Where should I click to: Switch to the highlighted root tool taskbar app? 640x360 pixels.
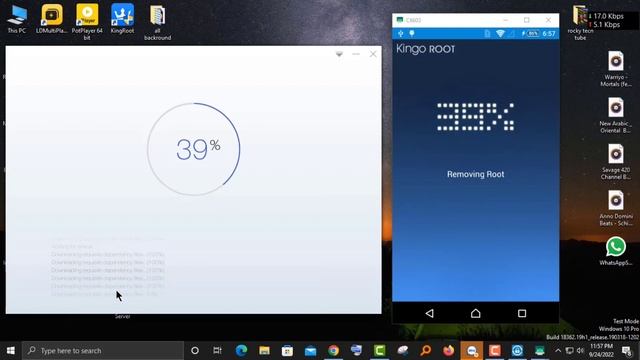coord(472,351)
